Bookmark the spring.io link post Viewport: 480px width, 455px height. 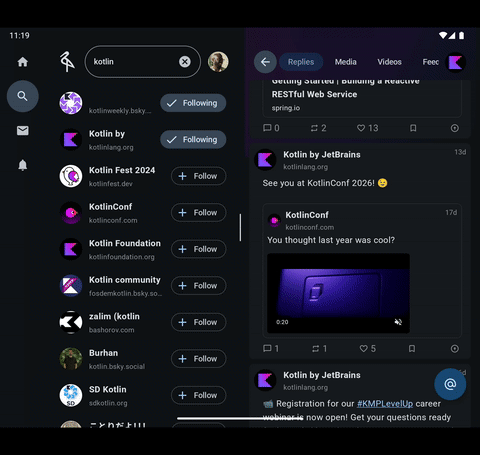click(x=413, y=128)
